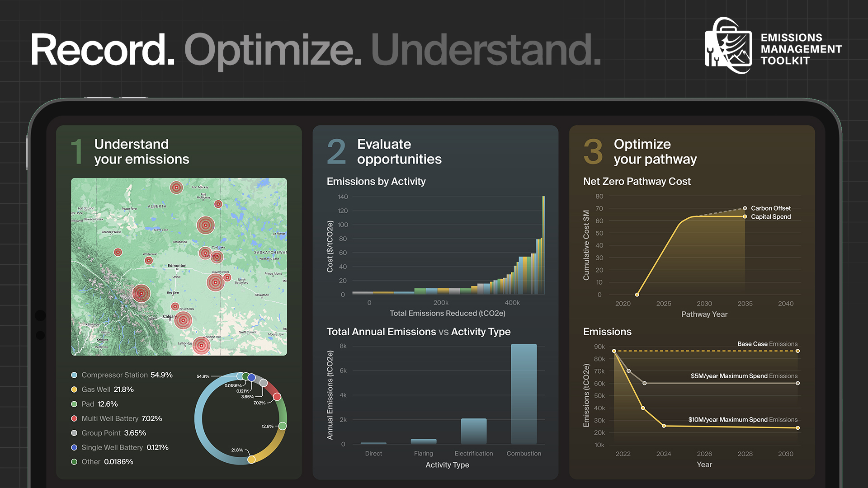Click the ALBERTA label on the map
Viewport: 868px width, 488px height.
point(157,206)
